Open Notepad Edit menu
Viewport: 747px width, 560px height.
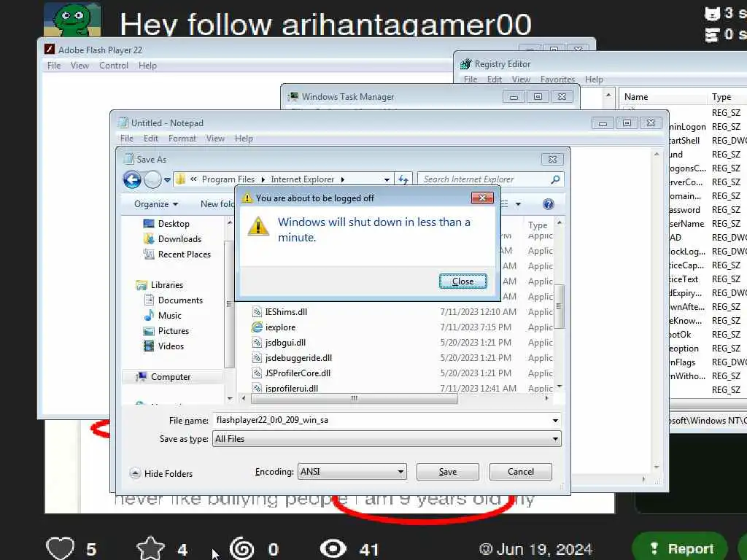(150, 139)
